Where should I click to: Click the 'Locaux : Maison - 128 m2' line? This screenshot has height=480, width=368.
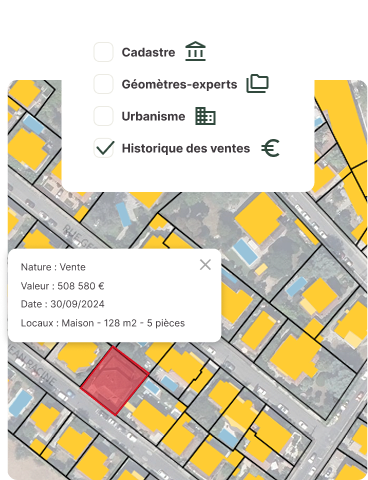click(103, 323)
